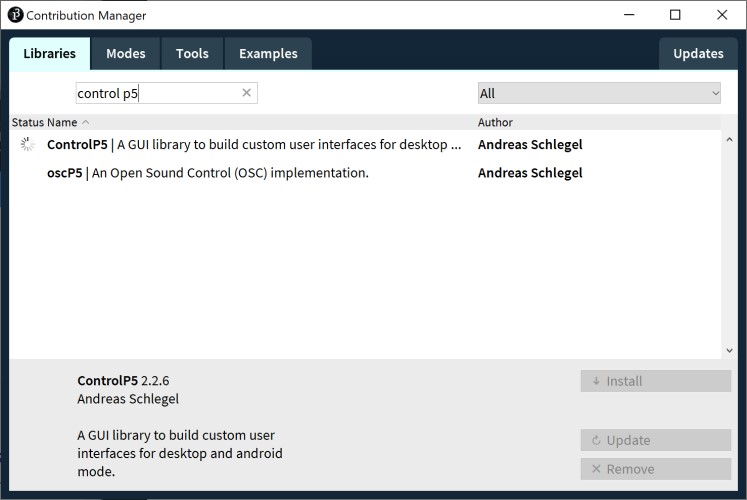The width and height of the screenshot is (747, 500).
Task: Click the loading spinner beside ControlP5
Action: pos(27,144)
